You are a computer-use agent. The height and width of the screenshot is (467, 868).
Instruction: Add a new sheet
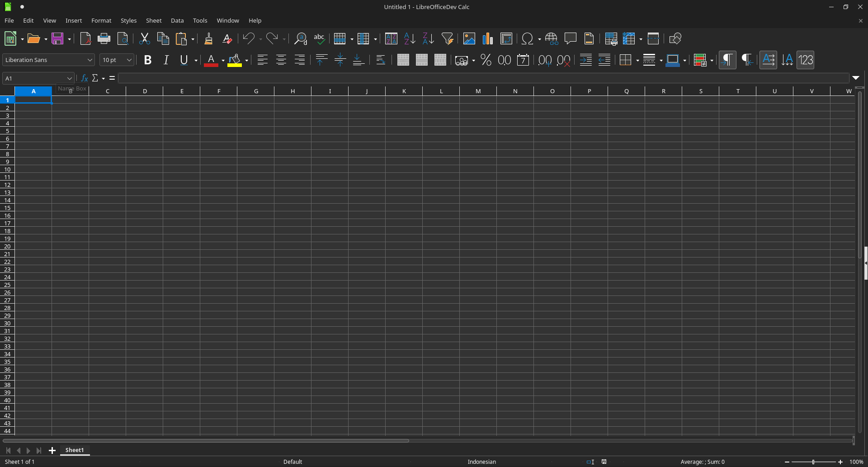(x=52, y=450)
